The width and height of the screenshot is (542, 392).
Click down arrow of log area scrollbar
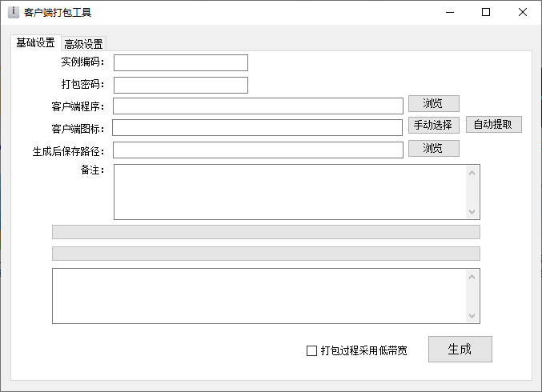click(x=472, y=316)
